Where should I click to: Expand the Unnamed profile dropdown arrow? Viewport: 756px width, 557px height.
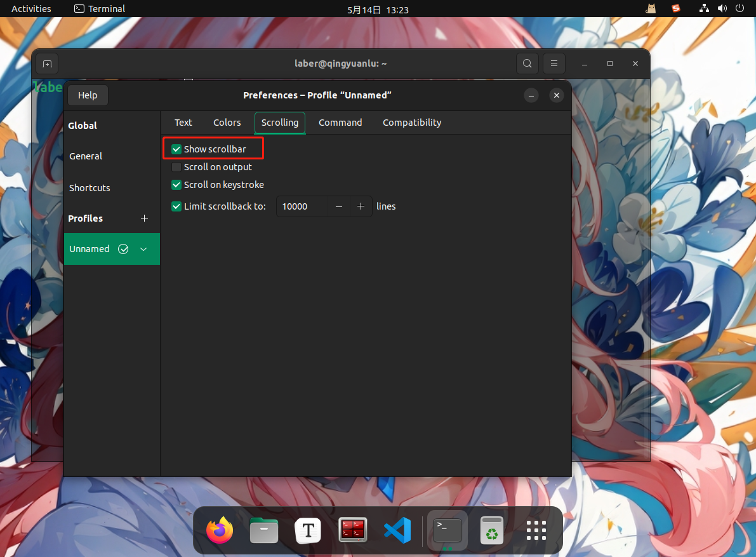[x=143, y=250]
